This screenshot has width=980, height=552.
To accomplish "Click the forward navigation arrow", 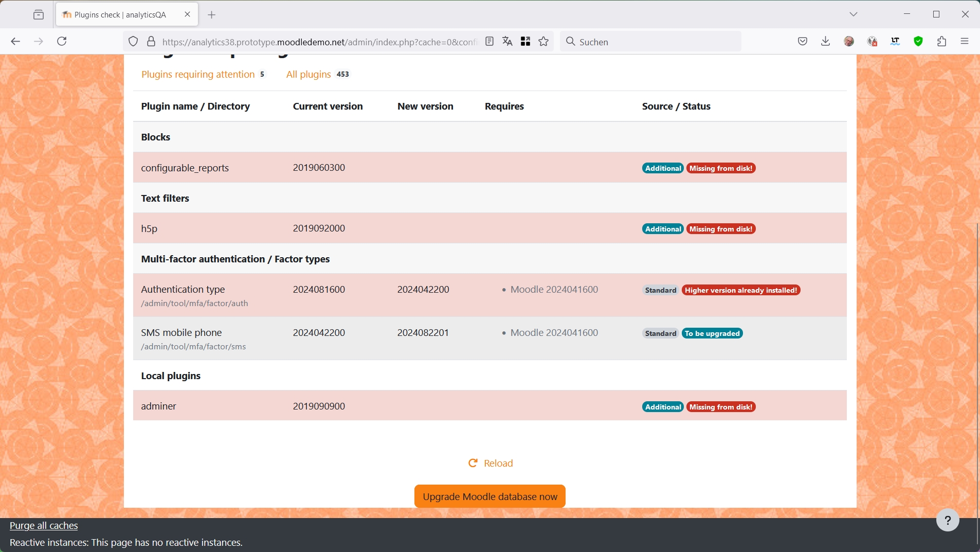I will pos(39,42).
